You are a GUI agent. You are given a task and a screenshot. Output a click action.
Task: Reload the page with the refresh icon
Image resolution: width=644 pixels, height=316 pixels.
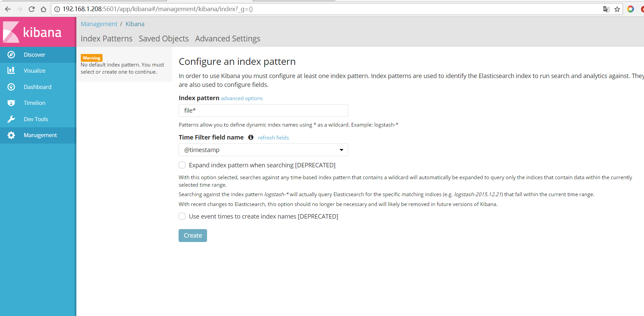pyautogui.click(x=32, y=9)
